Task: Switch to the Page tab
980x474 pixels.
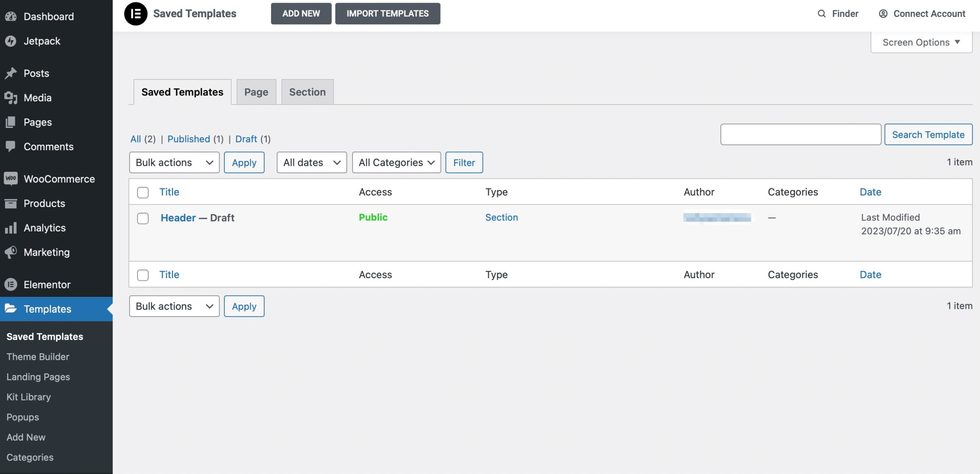Action: point(256,92)
